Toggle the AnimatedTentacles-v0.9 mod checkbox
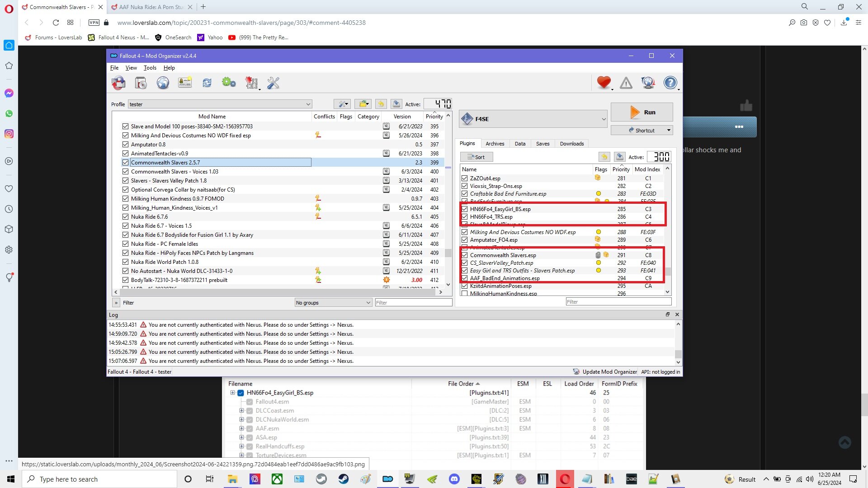 point(126,154)
